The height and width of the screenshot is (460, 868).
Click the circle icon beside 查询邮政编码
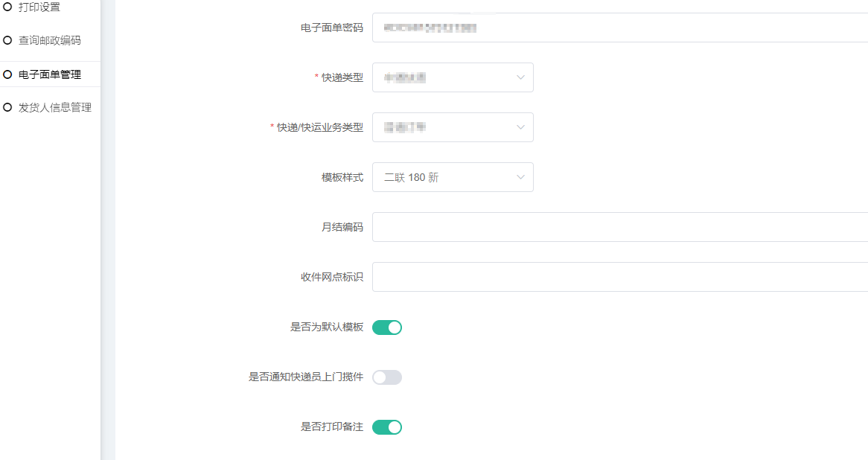point(7,40)
